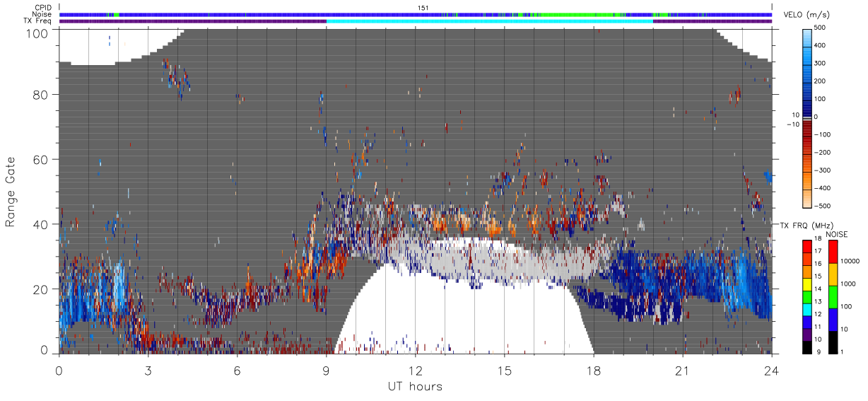The height and width of the screenshot is (401, 868).
Task: Click the -500 label on velocity scale
Action: point(823,207)
